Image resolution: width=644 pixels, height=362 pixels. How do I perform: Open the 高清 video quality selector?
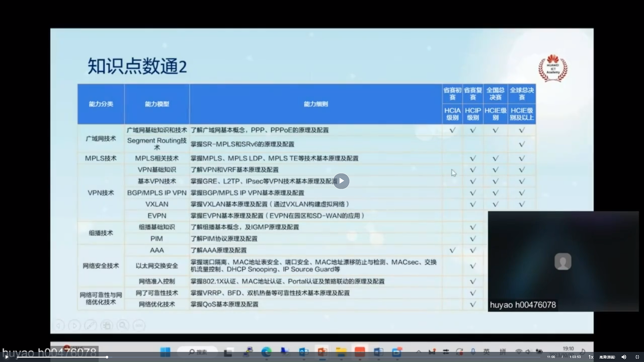click(x=607, y=357)
